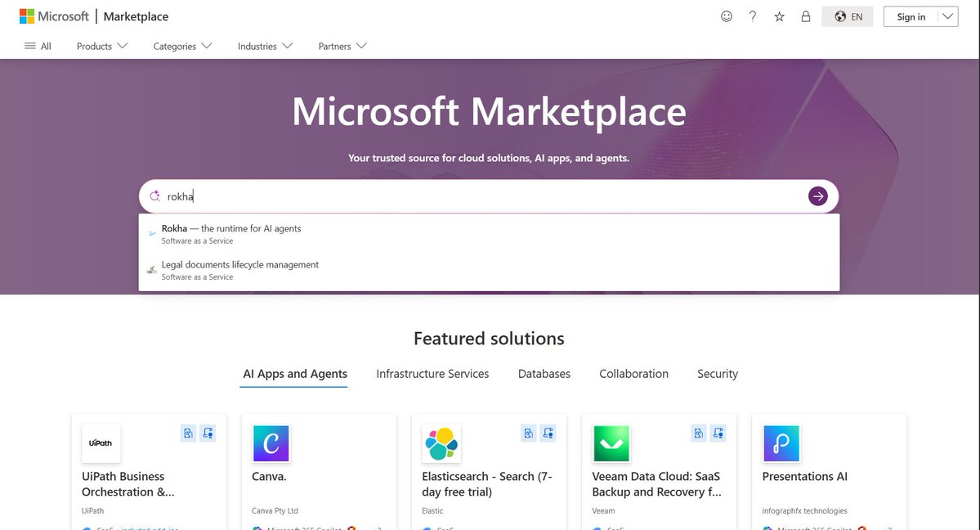
Task: Click the infographfx technologies publisher text
Action: pyautogui.click(x=804, y=510)
